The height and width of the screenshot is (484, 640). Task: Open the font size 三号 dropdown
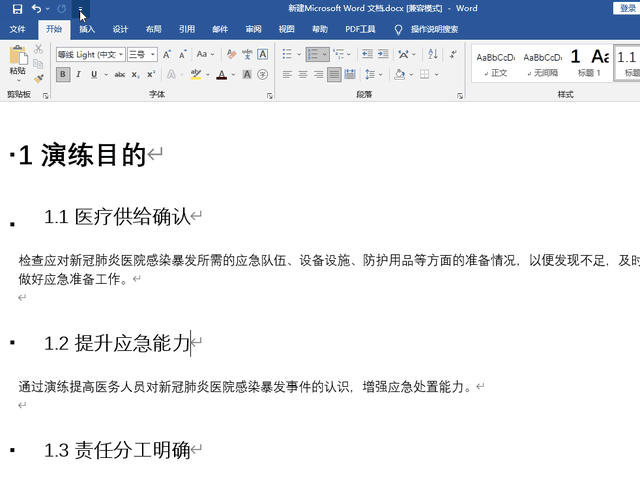click(x=153, y=54)
